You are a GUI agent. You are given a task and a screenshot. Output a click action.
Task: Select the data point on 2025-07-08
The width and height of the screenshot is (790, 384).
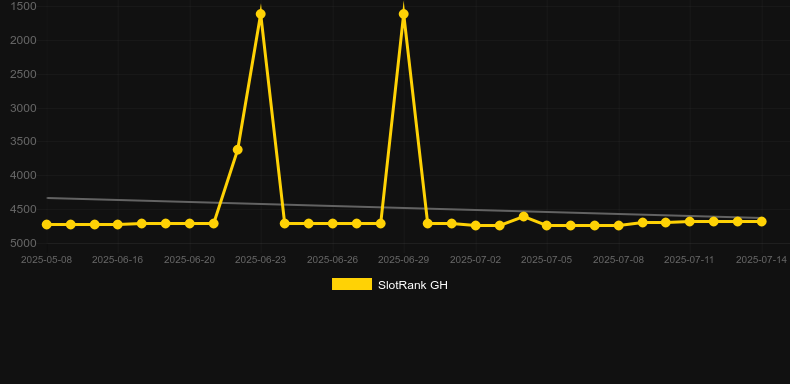[618, 225]
